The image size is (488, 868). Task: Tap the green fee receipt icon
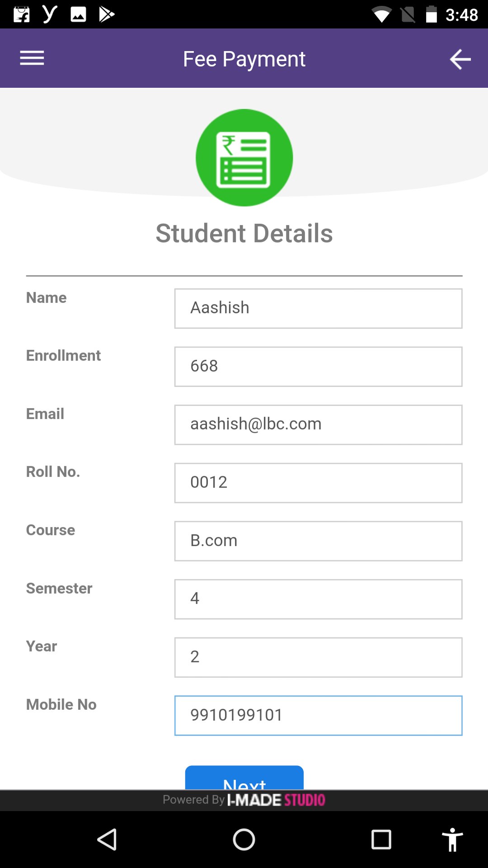coord(244,158)
